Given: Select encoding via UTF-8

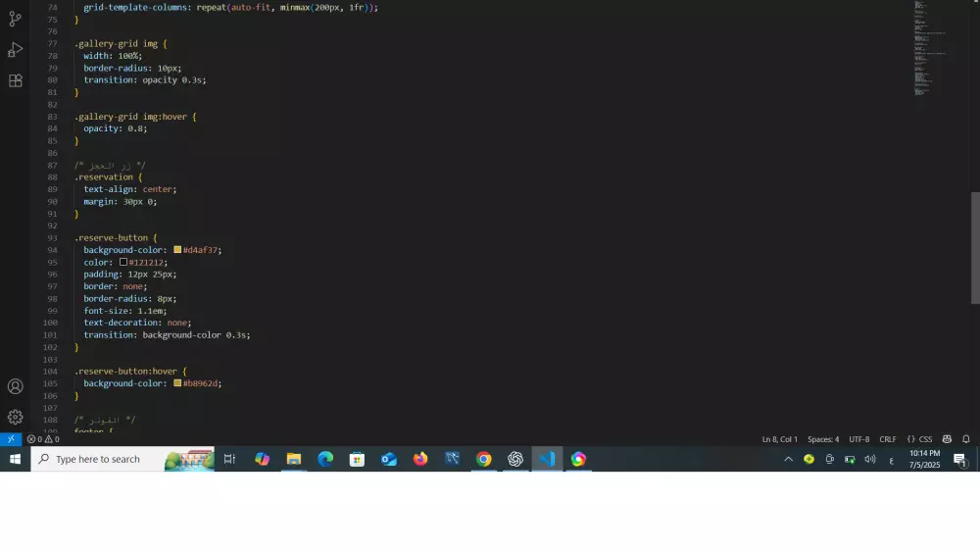Looking at the screenshot, I should [x=858, y=439].
